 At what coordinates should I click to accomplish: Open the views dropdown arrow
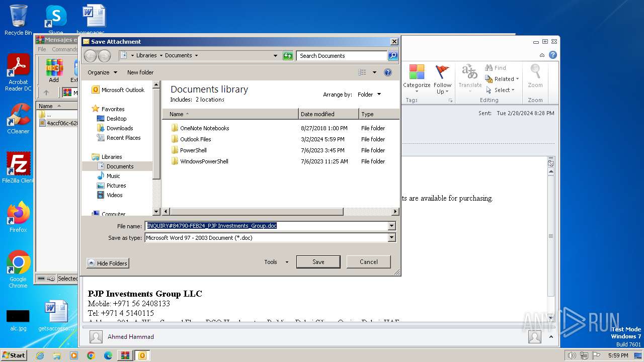(x=374, y=72)
